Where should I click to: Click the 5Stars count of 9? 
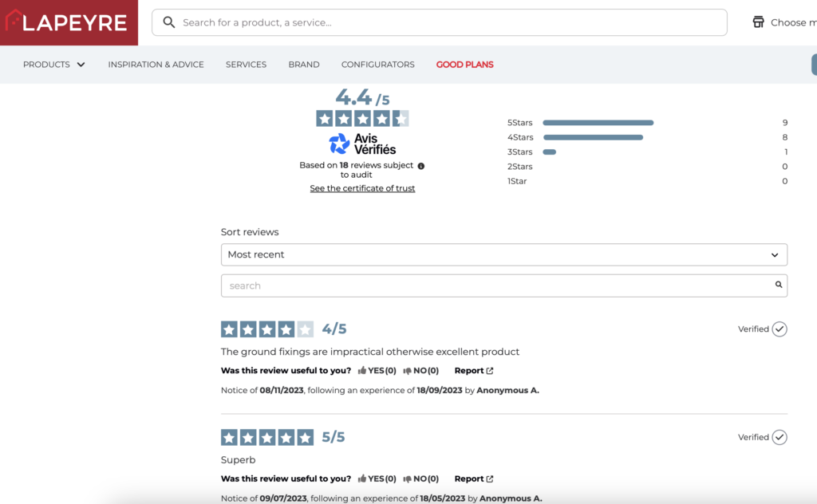[785, 123]
